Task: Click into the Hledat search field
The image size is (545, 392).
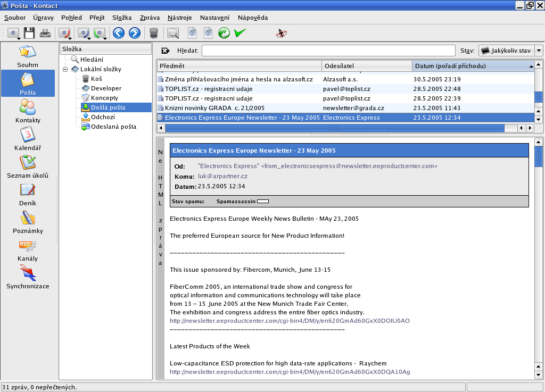Action: coord(328,51)
